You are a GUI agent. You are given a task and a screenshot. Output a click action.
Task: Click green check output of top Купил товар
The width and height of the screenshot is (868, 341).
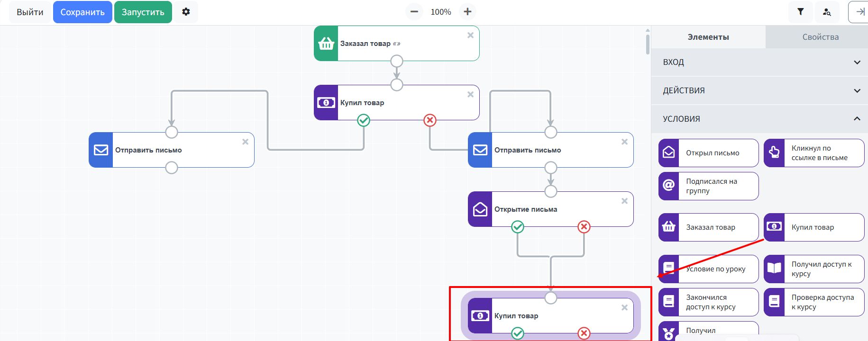point(364,120)
